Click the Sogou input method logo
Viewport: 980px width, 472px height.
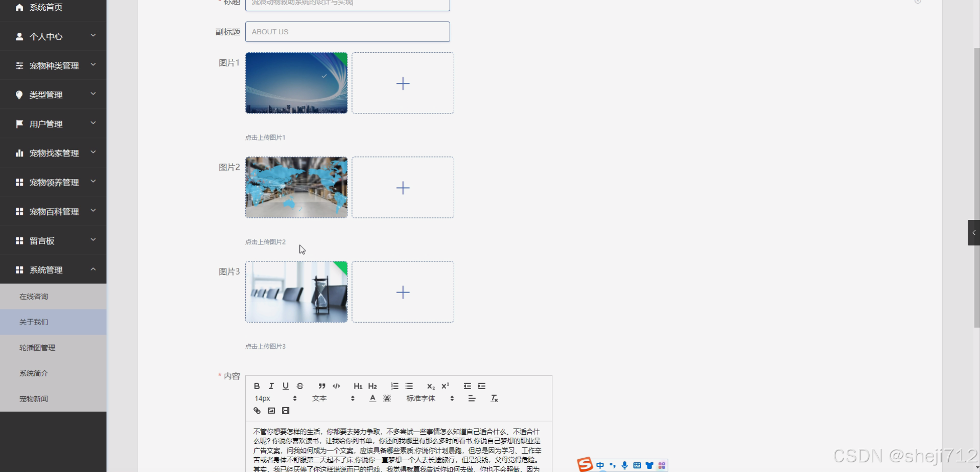(585, 464)
